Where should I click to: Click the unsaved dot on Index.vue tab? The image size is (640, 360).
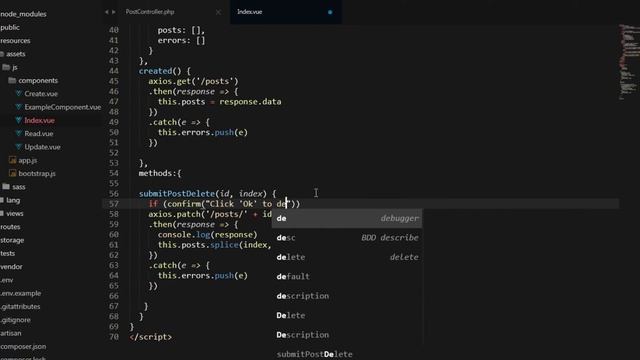coord(330,12)
